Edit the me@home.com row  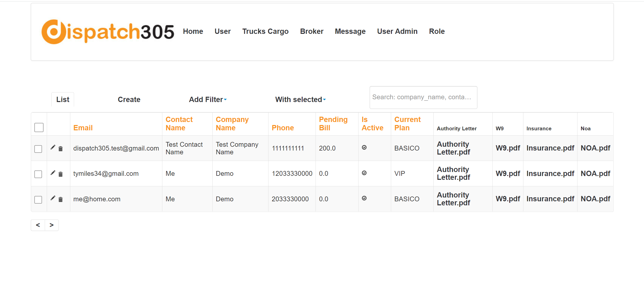coord(53,198)
